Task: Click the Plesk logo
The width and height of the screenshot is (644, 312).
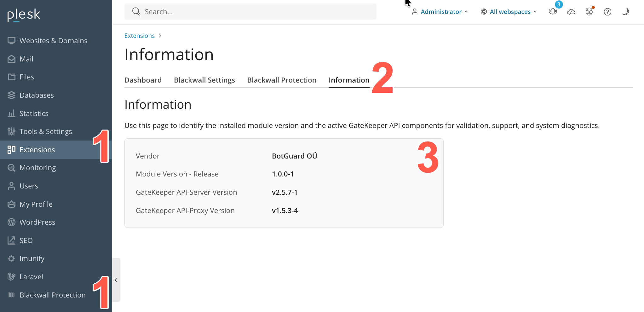Action: [24, 14]
